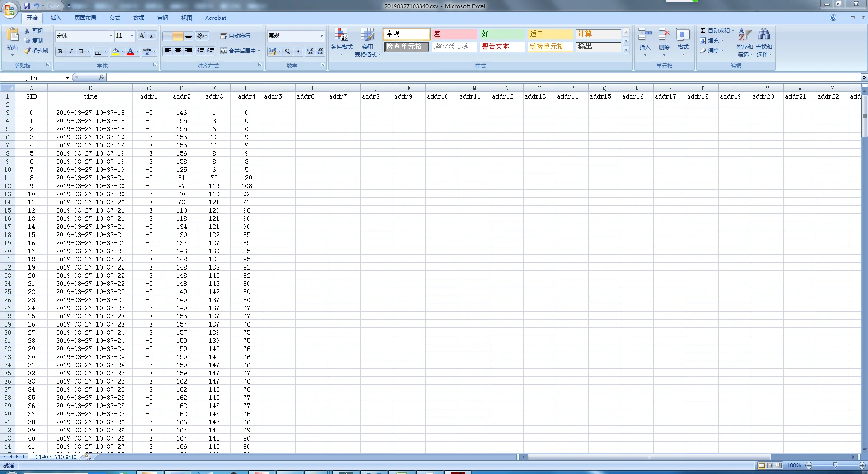Expand the number format dropdown (常规)

point(321,36)
